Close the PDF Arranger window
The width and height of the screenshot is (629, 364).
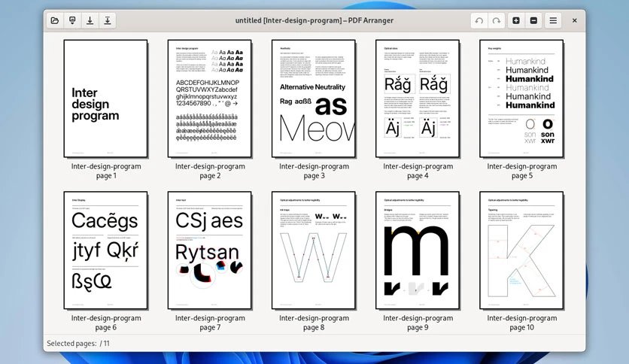pyautogui.click(x=574, y=20)
